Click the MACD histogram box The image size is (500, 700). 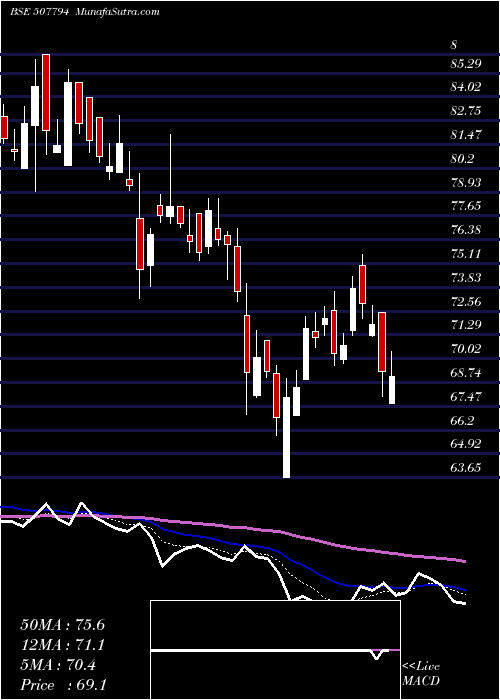[x=275, y=650]
